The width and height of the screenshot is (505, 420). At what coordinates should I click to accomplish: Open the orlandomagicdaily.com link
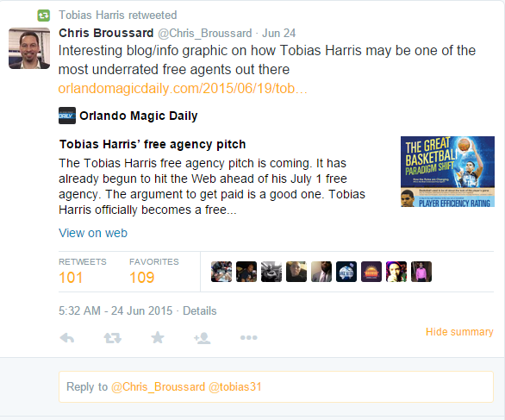coord(183,88)
